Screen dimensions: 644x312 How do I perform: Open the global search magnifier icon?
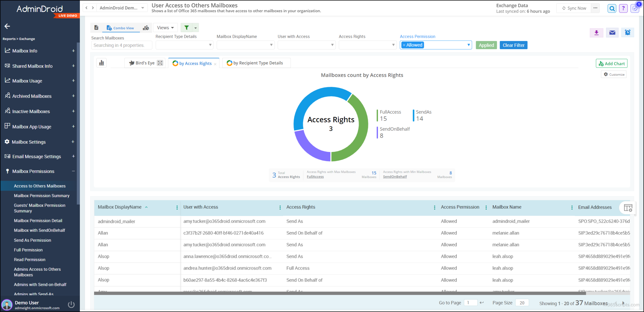tap(612, 8)
